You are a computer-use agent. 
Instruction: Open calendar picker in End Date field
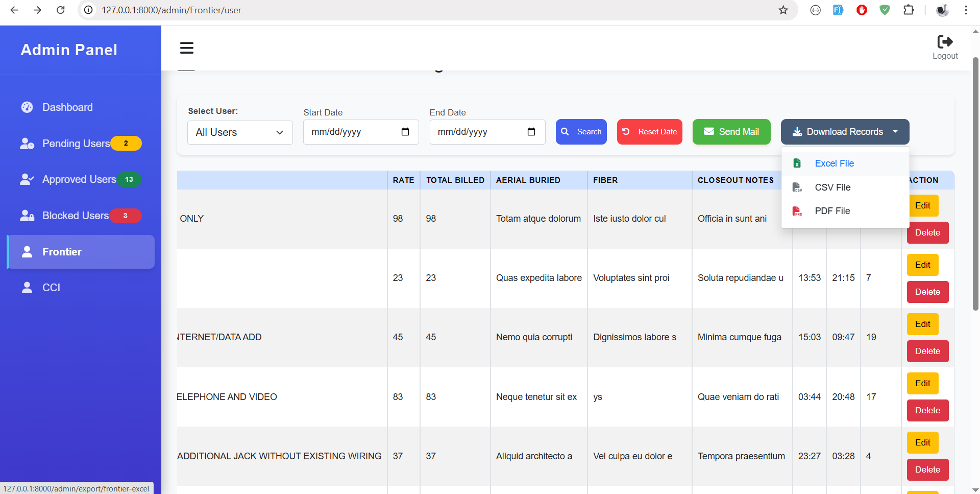[x=531, y=132]
